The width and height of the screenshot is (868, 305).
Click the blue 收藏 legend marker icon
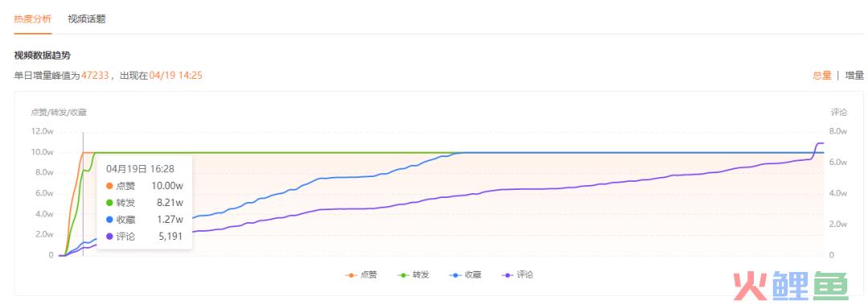click(455, 274)
